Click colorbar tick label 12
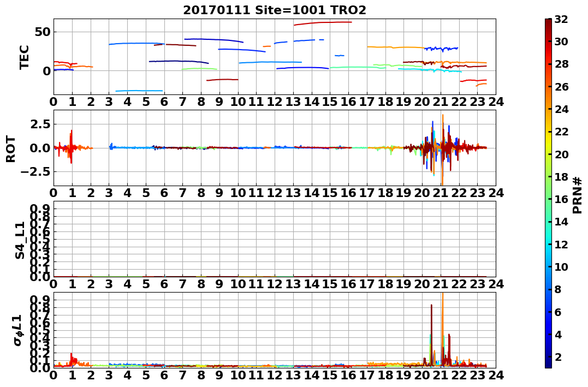 [x=561, y=245]
